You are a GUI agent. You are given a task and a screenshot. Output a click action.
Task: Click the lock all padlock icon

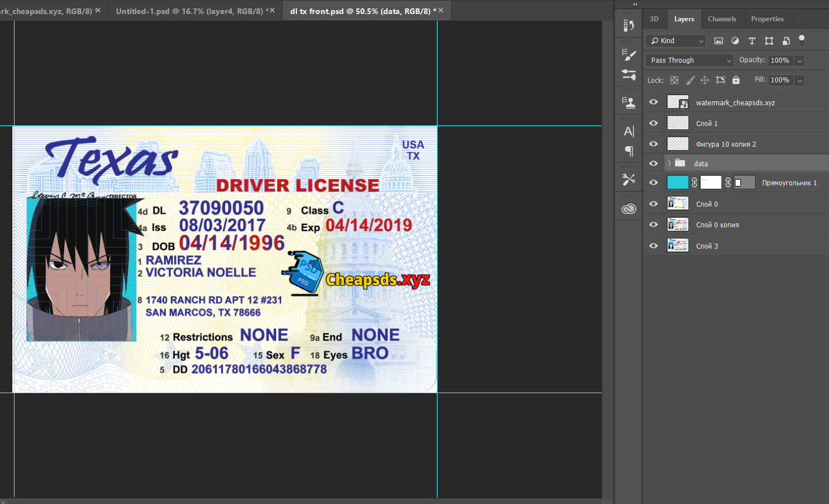[736, 80]
